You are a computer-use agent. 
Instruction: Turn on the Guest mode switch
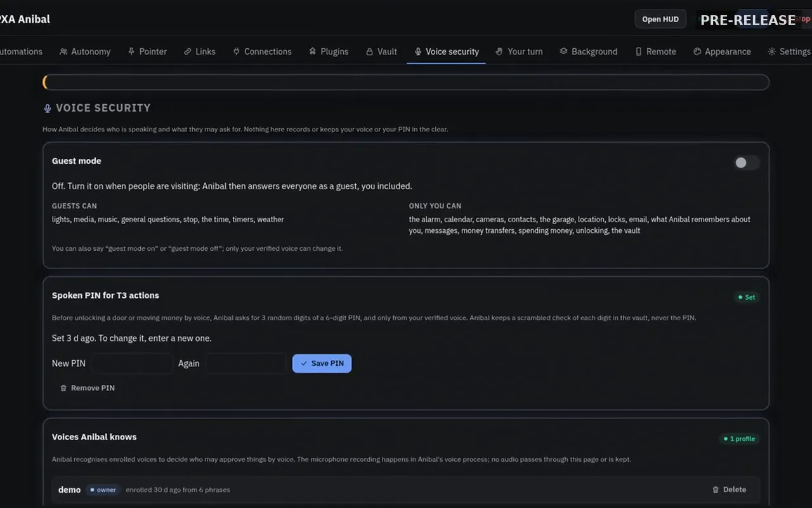click(747, 163)
